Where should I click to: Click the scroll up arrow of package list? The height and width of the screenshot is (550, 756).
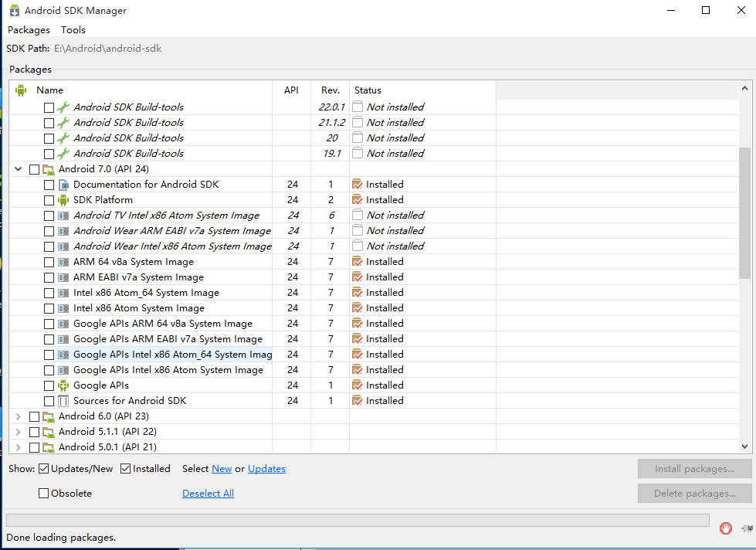pyautogui.click(x=744, y=89)
